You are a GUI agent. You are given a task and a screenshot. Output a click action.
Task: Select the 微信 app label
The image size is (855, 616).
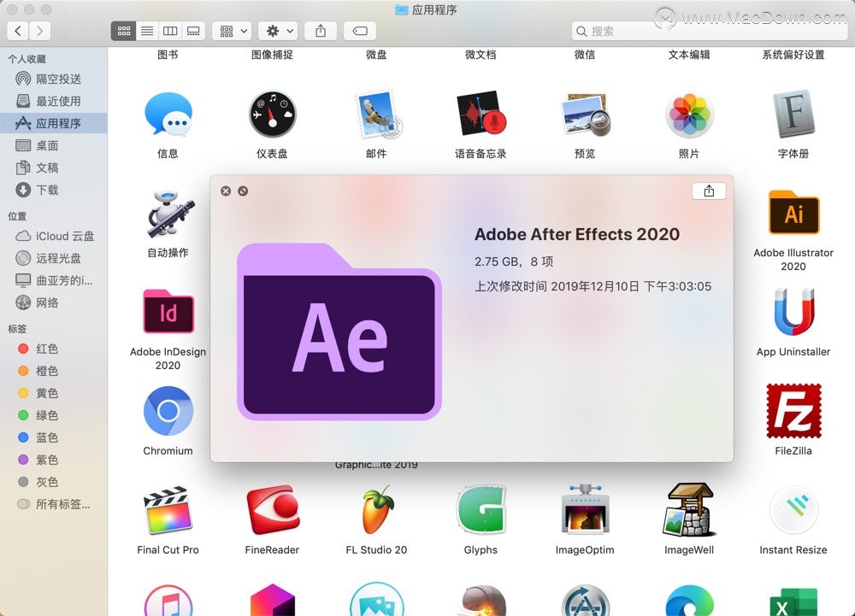(x=585, y=55)
